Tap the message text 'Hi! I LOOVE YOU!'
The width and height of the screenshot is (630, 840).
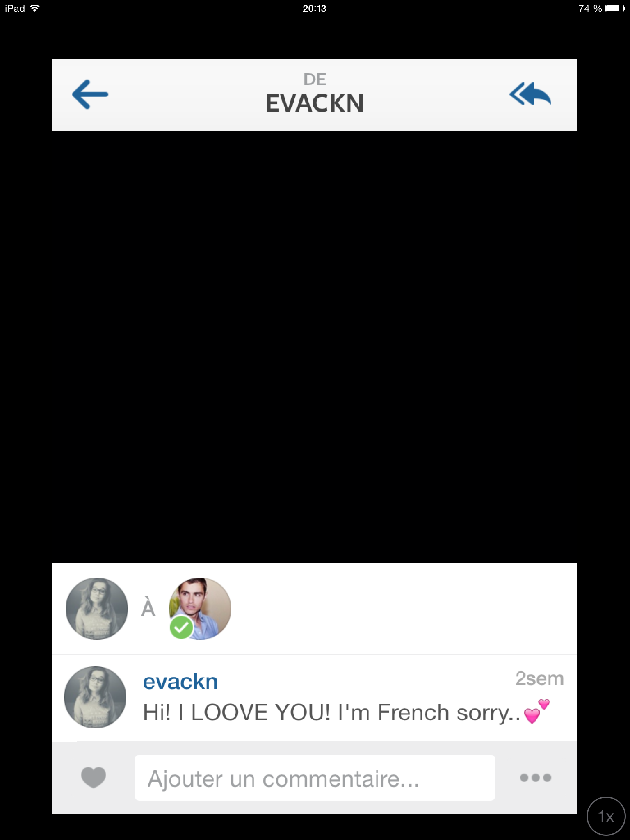click(x=236, y=712)
